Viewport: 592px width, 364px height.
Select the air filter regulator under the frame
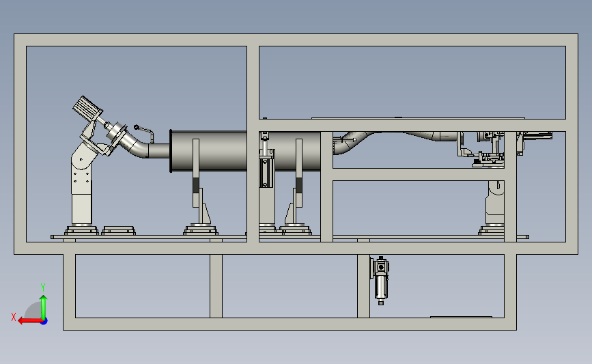click(x=380, y=281)
